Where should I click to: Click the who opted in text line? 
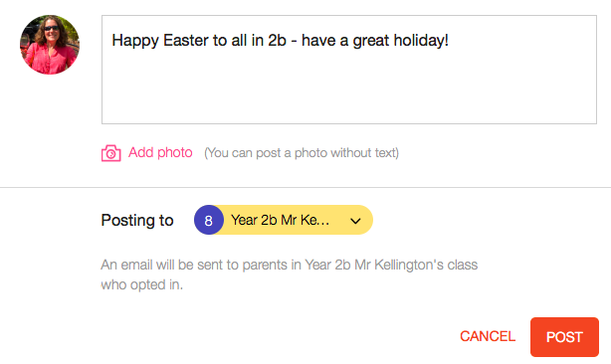pos(142,285)
